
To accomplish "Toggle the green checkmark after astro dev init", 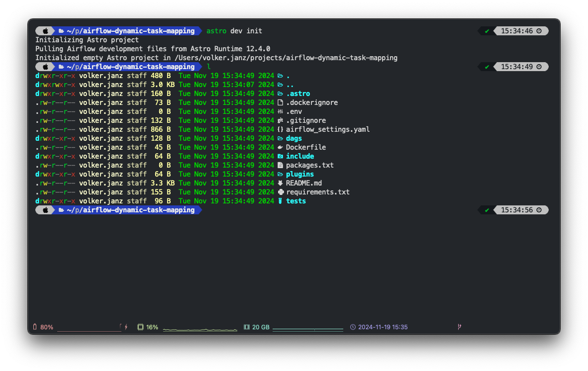I will [487, 31].
